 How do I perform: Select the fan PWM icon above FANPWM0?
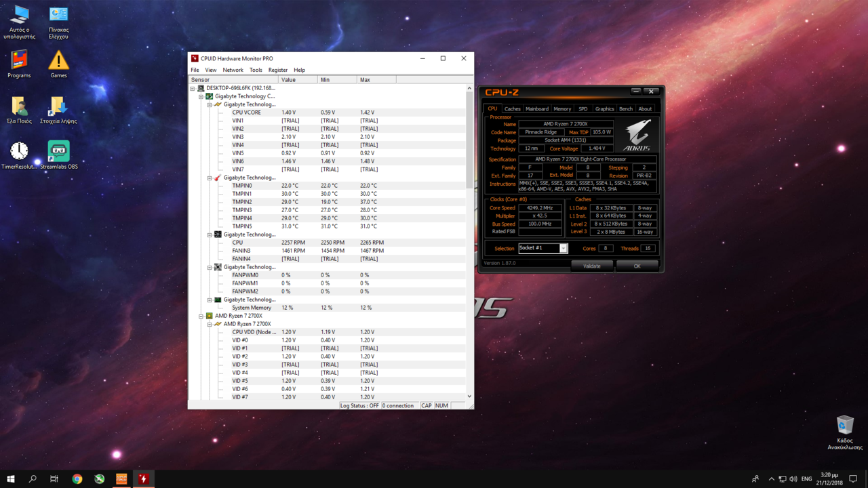(218, 267)
